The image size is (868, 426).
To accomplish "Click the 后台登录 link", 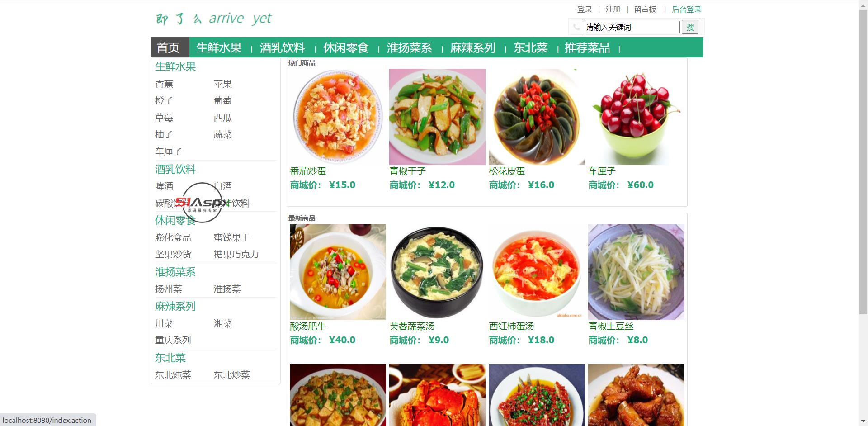I will tap(686, 9).
